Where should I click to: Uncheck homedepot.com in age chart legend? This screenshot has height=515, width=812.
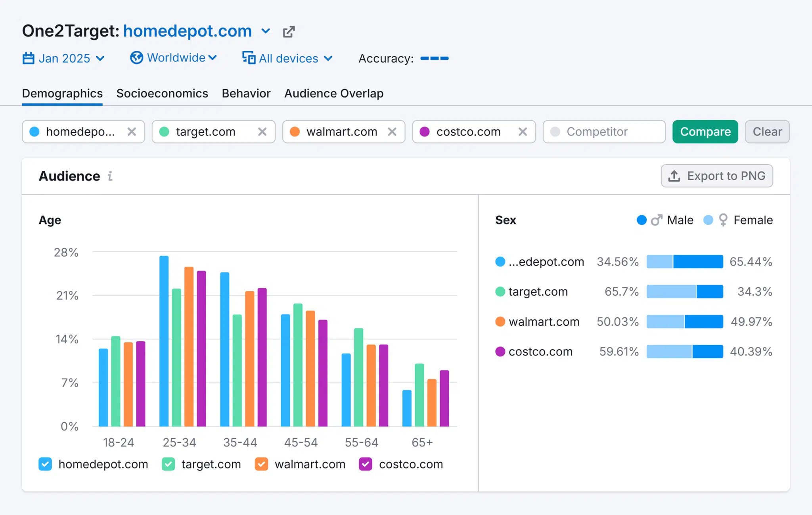pos(45,464)
